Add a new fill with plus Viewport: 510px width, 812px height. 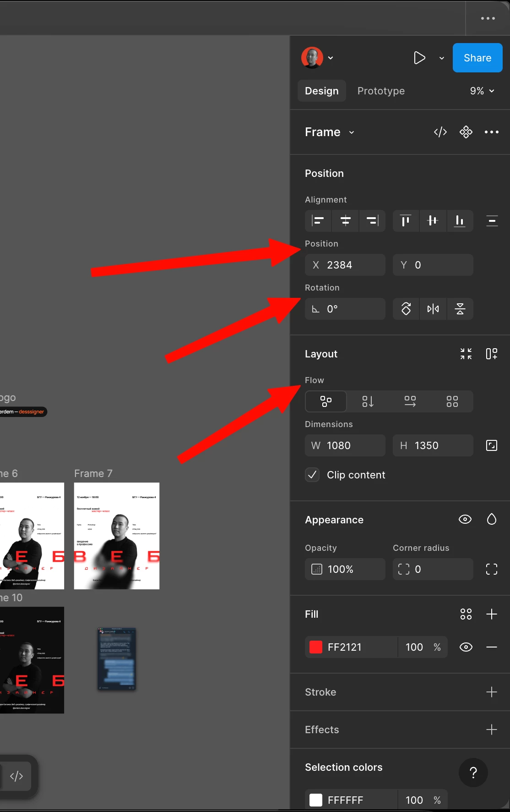coord(492,614)
